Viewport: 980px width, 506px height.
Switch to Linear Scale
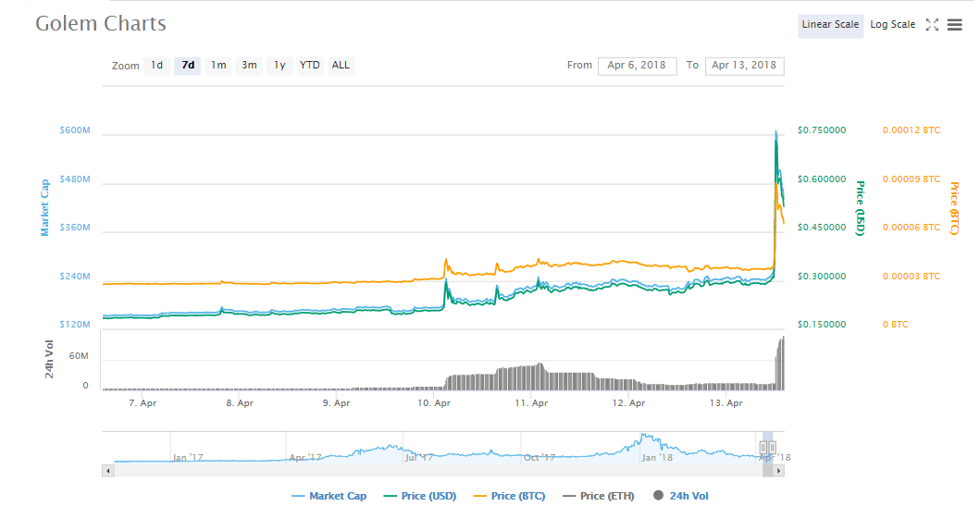point(830,25)
